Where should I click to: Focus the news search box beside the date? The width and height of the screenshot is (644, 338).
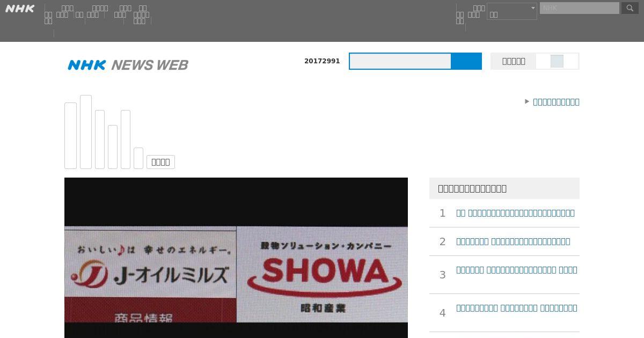pos(400,61)
